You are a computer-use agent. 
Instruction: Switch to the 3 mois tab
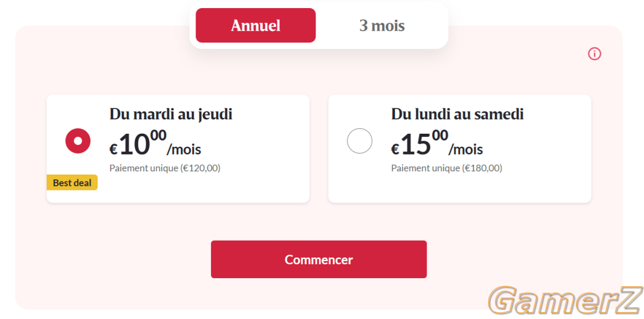[x=382, y=25]
